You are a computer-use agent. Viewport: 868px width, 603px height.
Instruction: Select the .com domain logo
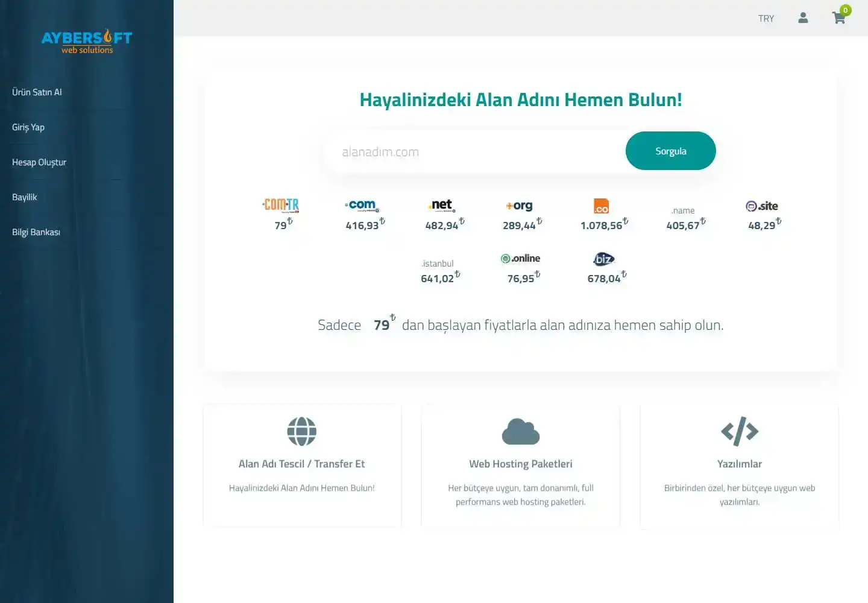(362, 205)
